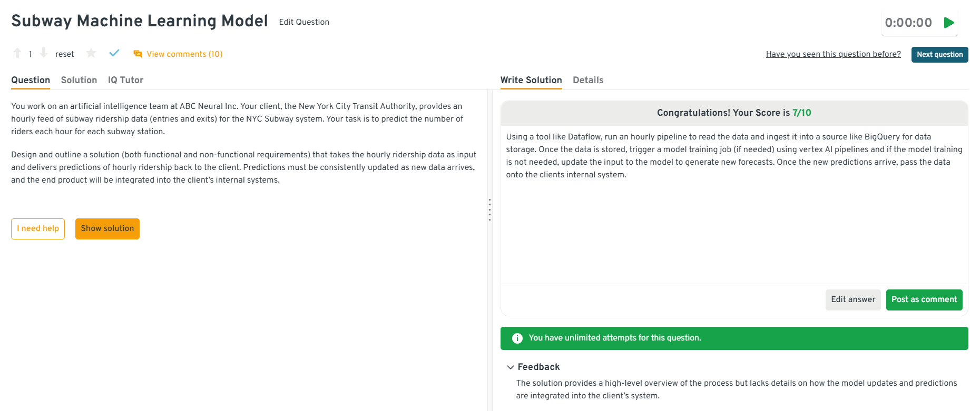
Task: Select the Details tab
Action: [588, 80]
